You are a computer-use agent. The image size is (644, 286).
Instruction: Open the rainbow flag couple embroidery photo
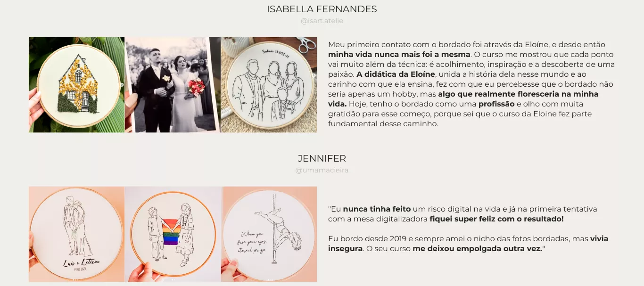[x=173, y=234]
